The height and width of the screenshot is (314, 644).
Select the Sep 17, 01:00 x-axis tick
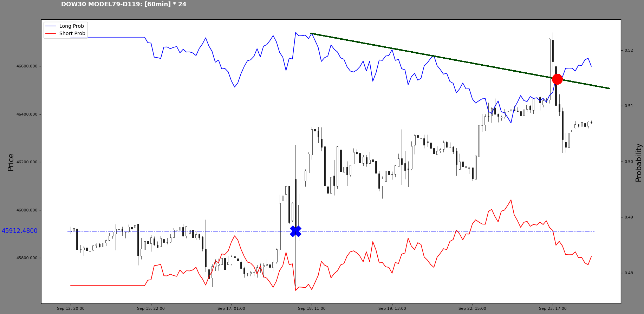point(231,309)
